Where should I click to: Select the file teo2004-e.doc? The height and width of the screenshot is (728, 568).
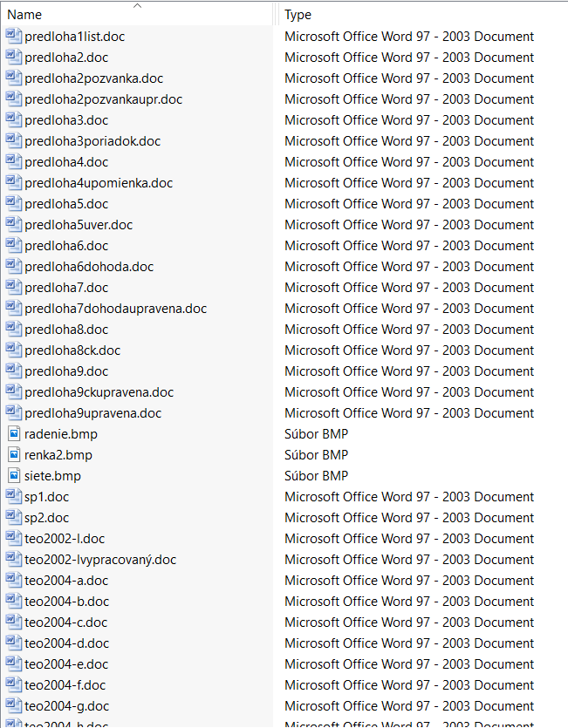point(66,664)
